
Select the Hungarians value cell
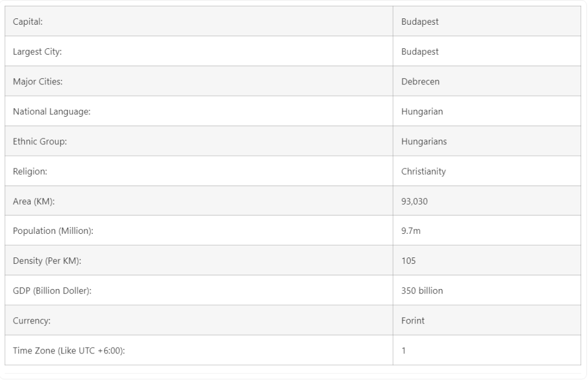point(424,141)
